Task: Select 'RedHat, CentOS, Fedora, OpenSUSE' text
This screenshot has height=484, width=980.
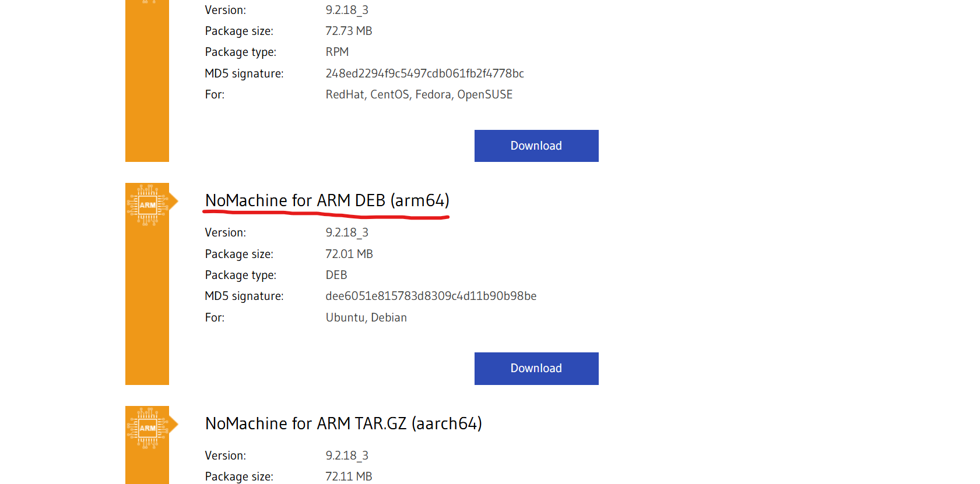Action: tap(419, 94)
